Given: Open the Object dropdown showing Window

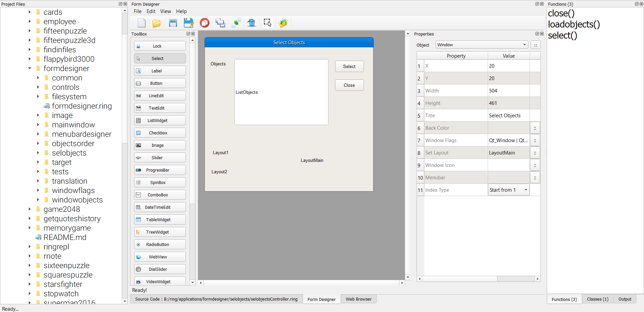Looking at the screenshot, I should pos(482,45).
